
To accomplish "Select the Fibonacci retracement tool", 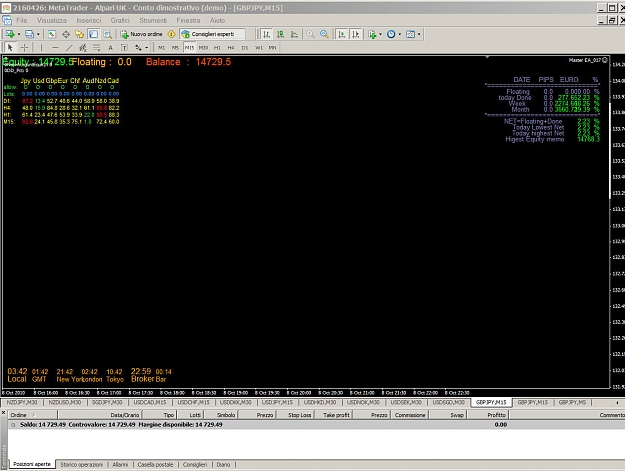I will pyautogui.click(x=96, y=48).
